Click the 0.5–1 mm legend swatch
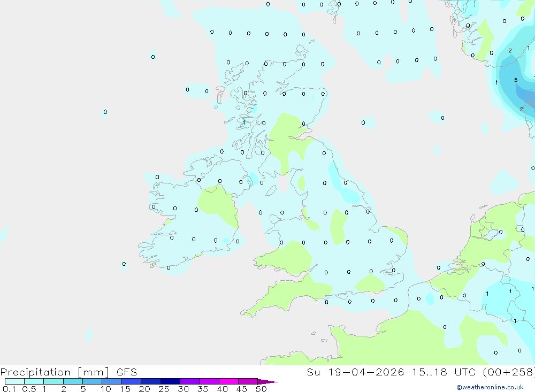Screen dimensions: 535x392 (x=34, y=381)
